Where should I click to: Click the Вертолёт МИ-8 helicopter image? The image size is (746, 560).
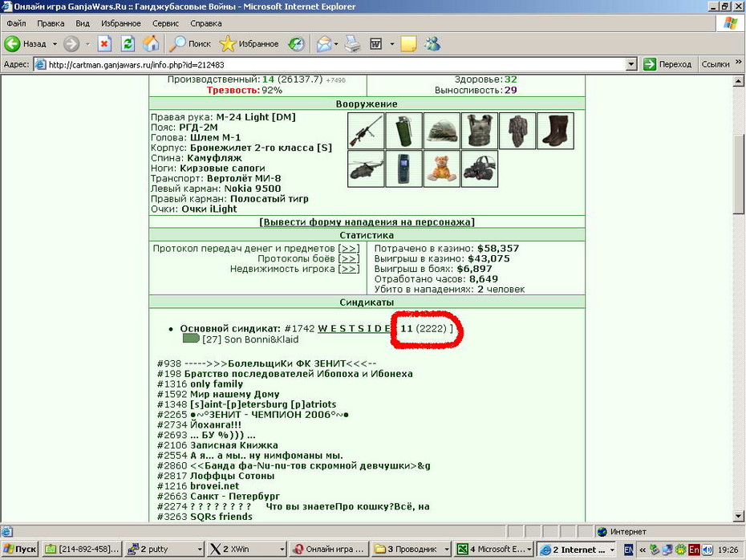pyautogui.click(x=366, y=169)
